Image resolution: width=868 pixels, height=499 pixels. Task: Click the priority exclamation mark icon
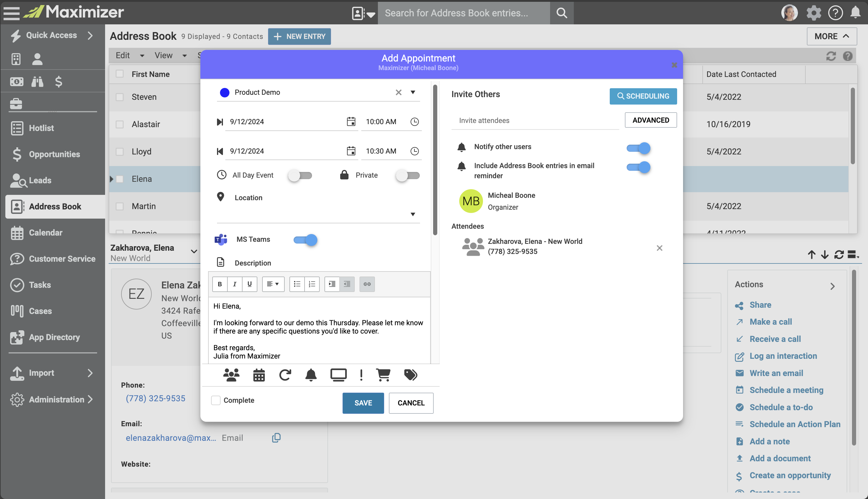click(x=361, y=375)
